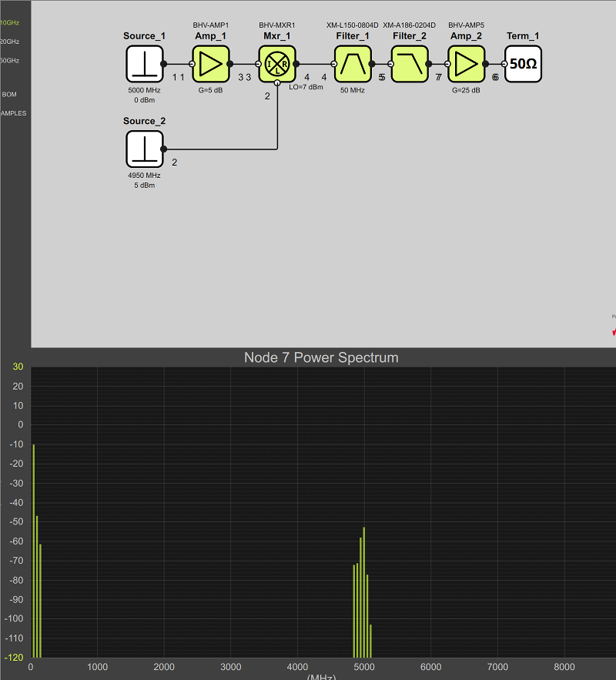Select the Term_1 50Ω termination block
The height and width of the screenshot is (680, 616).
pos(524,64)
